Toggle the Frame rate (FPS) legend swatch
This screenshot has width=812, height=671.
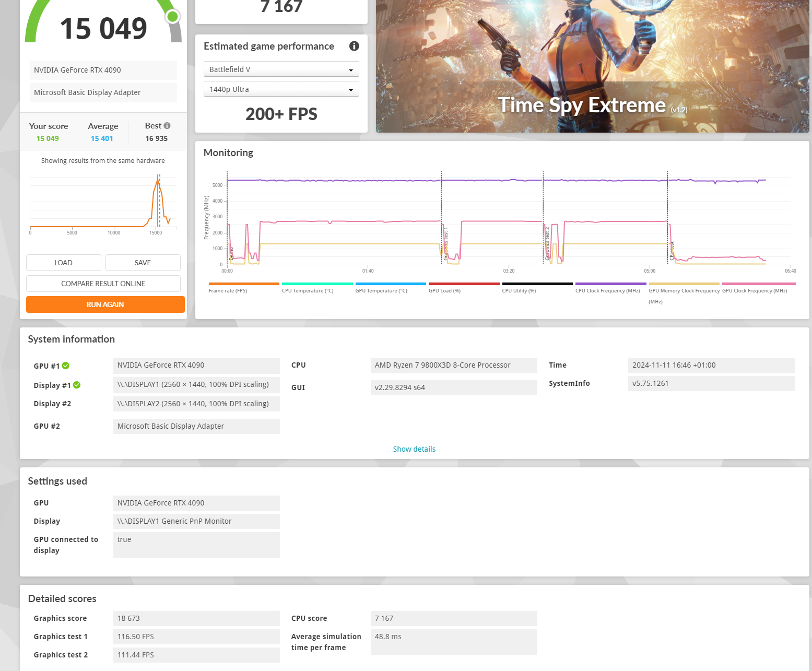pyautogui.click(x=244, y=284)
